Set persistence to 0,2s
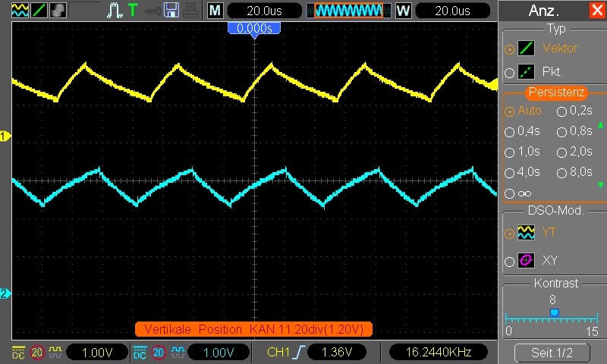 [574, 111]
